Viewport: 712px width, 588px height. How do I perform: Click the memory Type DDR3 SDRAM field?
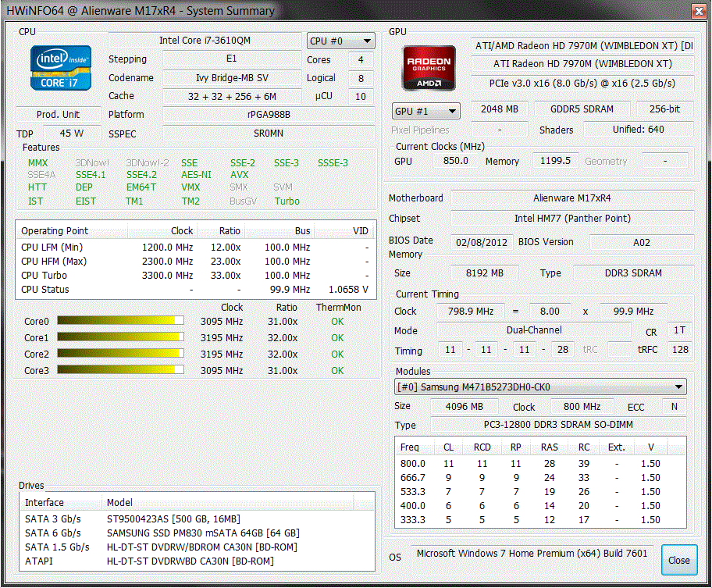pyautogui.click(x=633, y=273)
